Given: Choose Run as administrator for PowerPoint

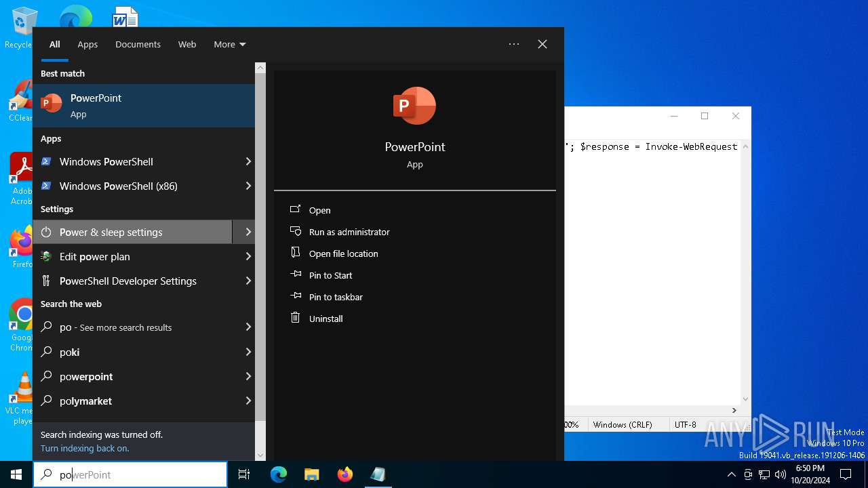Looking at the screenshot, I should [349, 232].
